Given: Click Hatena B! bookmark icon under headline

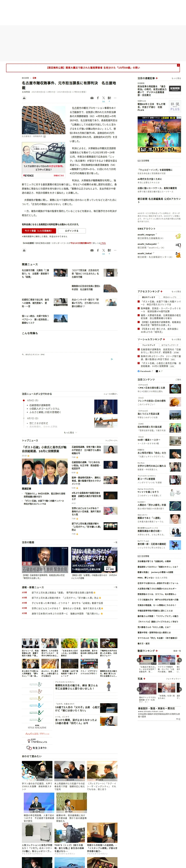Looking at the screenshot, I should click(109, 98).
